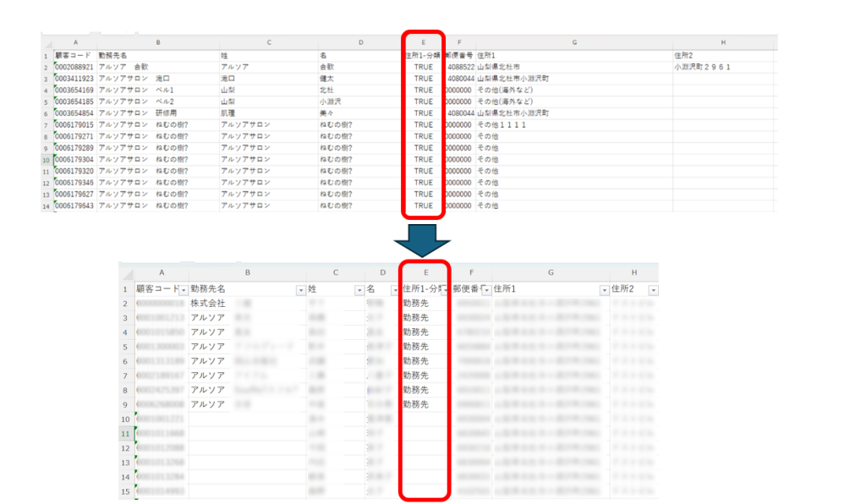Select row 11 header in lower table
The height and width of the screenshot is (504, 866).
pyautogui.click(x=126, y=434)
